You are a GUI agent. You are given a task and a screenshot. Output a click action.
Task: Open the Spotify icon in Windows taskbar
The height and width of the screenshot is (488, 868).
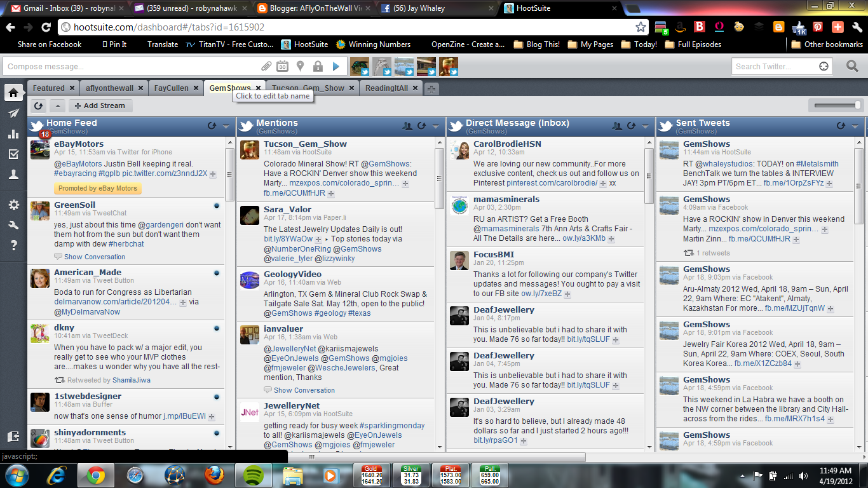(x=254, y=475)
